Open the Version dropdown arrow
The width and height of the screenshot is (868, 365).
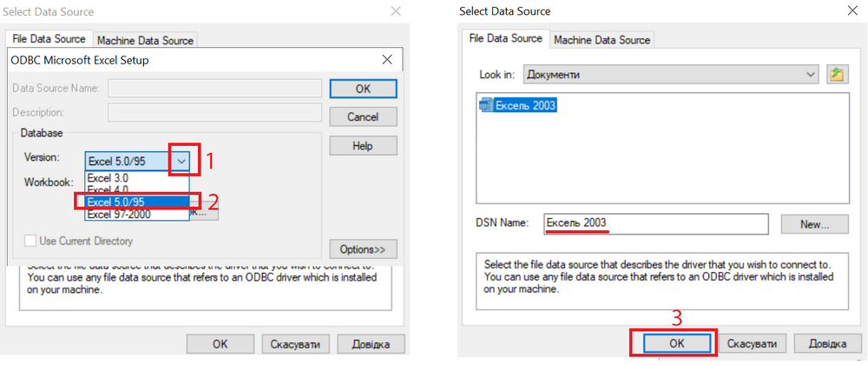pyautogui.click(x=181, y=161)
